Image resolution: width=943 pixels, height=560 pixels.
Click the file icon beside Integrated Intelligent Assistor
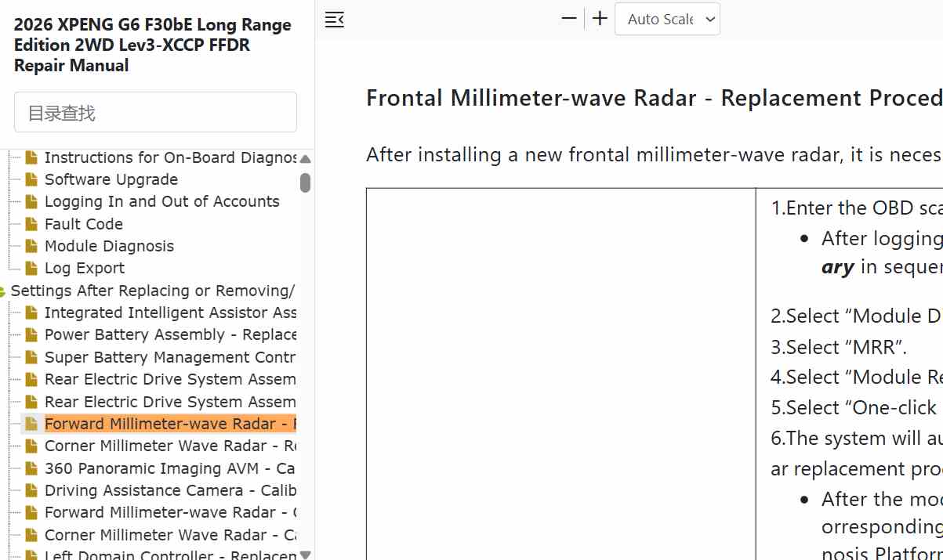pos(31,313)
